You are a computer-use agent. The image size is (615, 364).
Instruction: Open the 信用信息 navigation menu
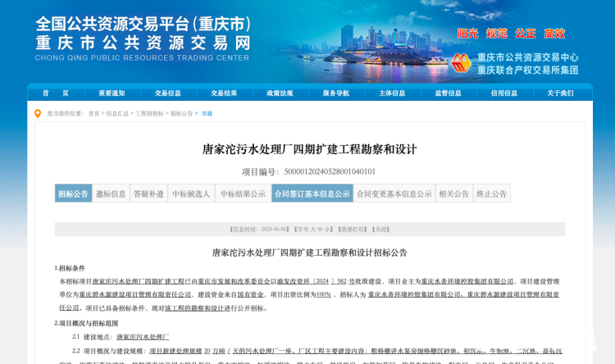click(504, 93)
